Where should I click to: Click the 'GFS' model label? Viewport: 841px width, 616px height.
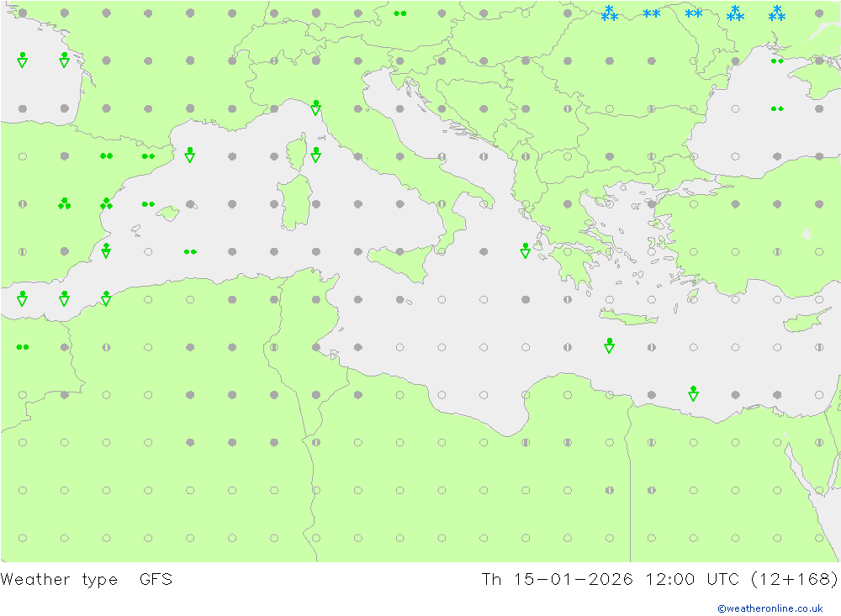[x=156, y=579]
